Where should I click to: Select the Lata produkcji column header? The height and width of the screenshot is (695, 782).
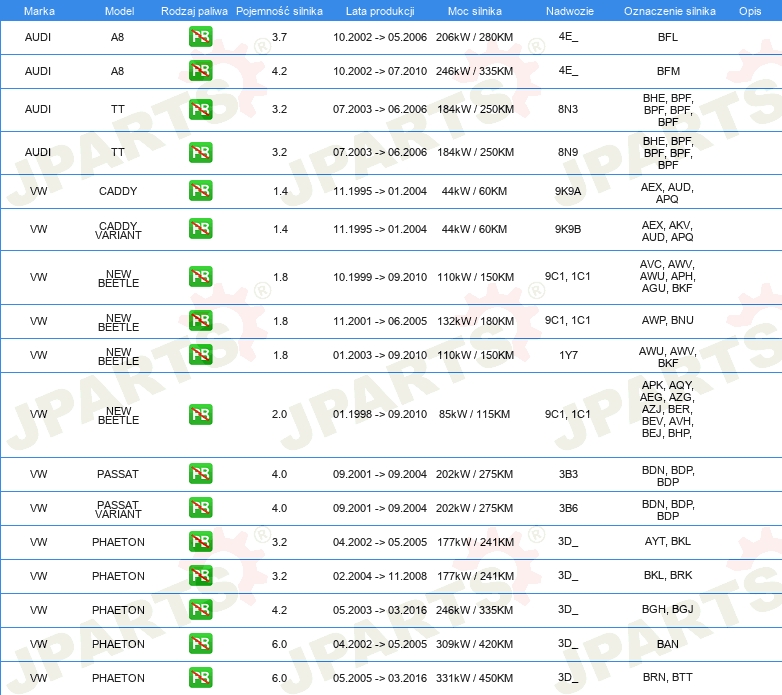coord(379,10)
